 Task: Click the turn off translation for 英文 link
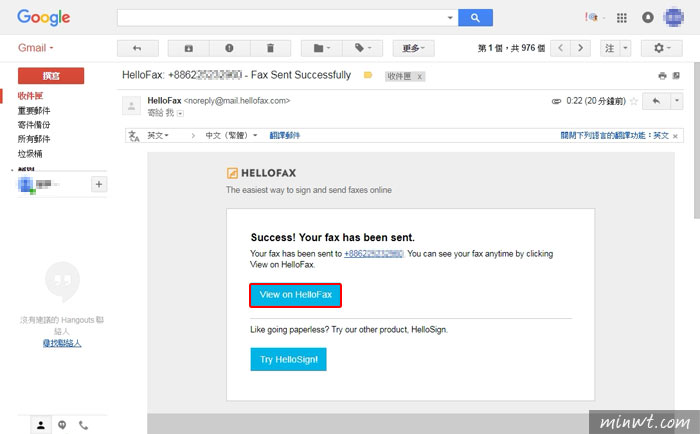click(615, 135)
